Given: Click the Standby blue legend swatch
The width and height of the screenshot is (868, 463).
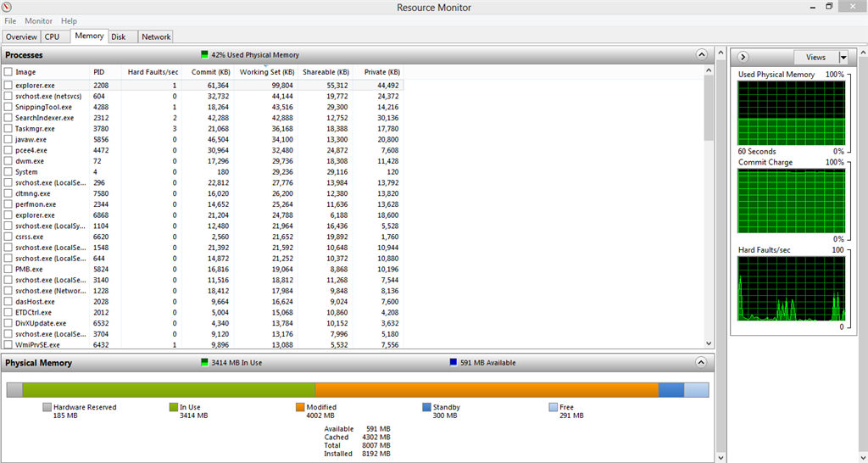Looking at the screenshot, I should 427,407.
